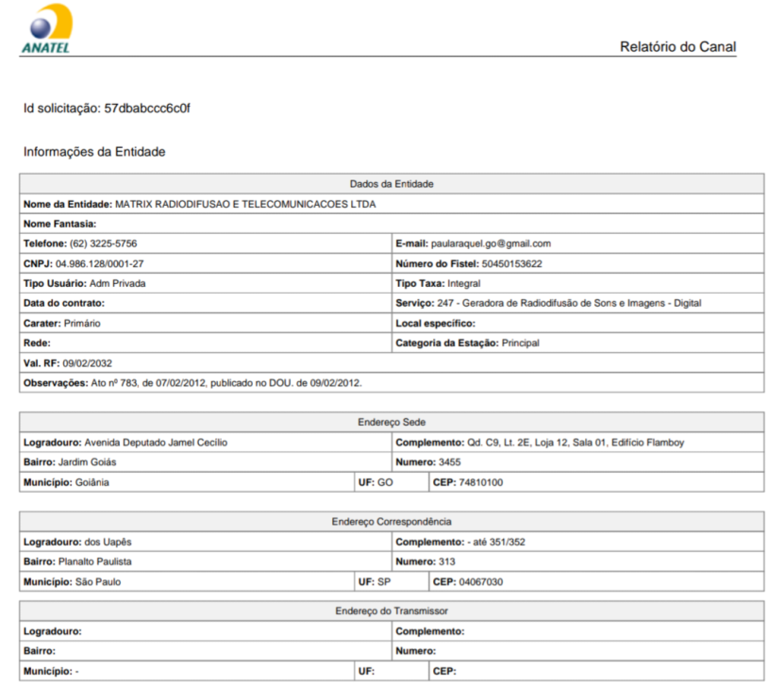Click the Município São Paulo cell

[187, 581]
